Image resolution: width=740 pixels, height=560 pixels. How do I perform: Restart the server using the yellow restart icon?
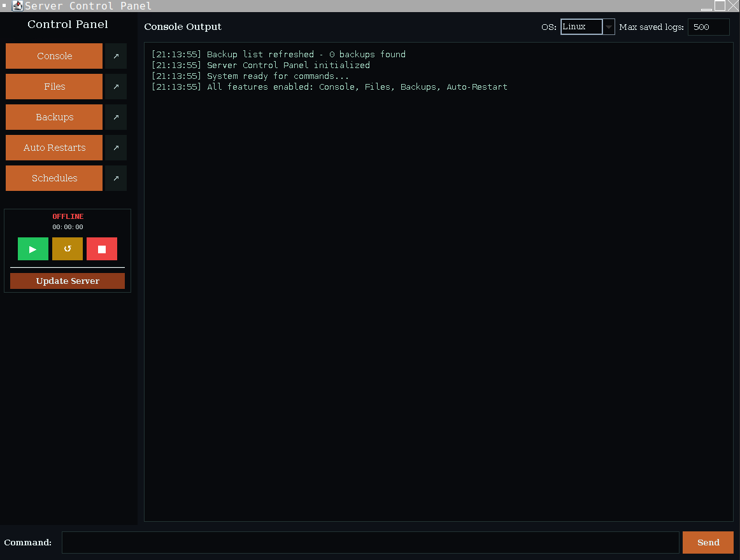(67, 249)
